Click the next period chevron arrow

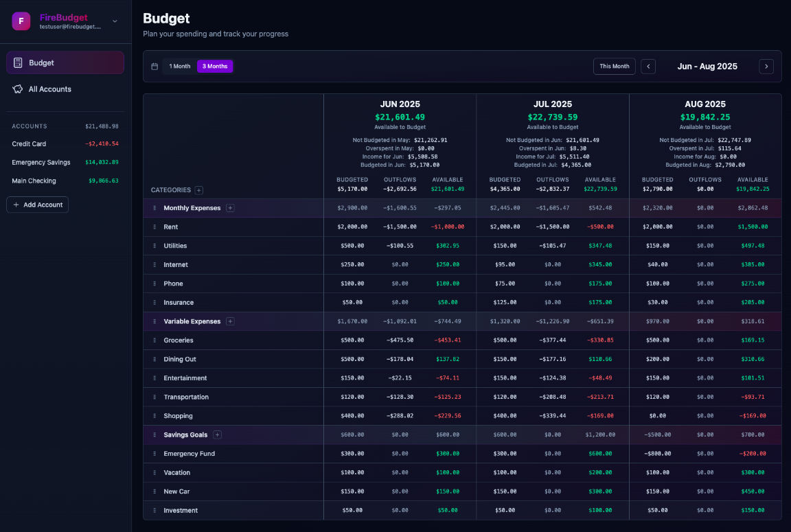point(766,66)
